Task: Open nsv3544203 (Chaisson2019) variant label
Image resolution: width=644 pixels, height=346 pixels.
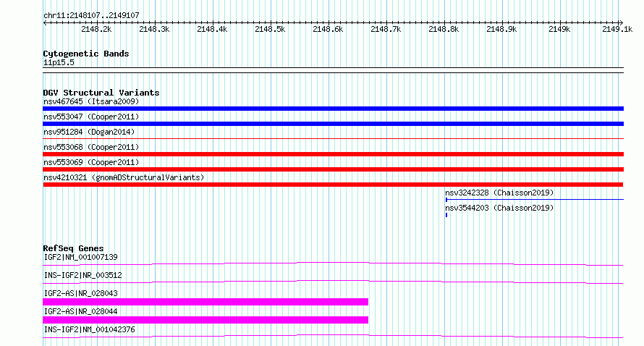Action: 499,208
